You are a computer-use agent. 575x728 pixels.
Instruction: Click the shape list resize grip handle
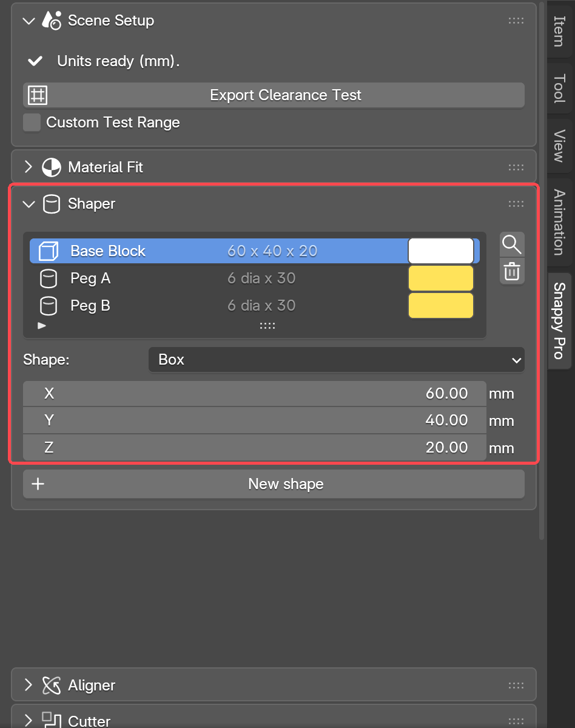267,326
